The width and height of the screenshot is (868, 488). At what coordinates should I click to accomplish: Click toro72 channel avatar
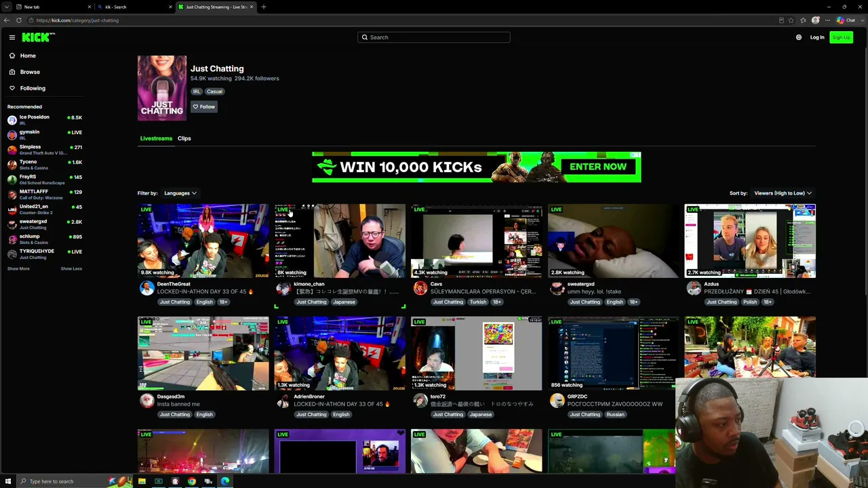[420, 401]
